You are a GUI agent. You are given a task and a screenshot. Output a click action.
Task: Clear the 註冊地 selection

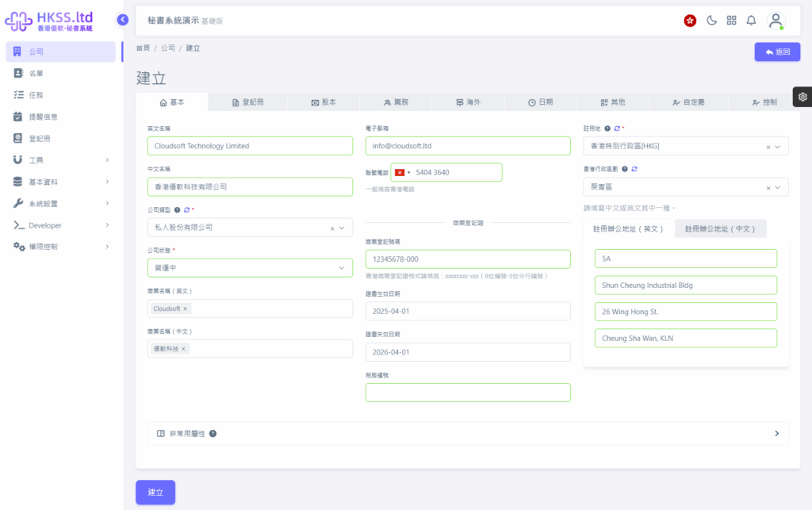coord(768,147)
